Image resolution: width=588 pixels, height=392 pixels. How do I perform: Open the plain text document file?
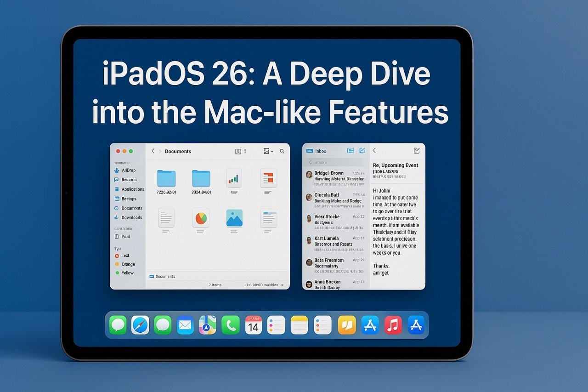click(166, 218)
